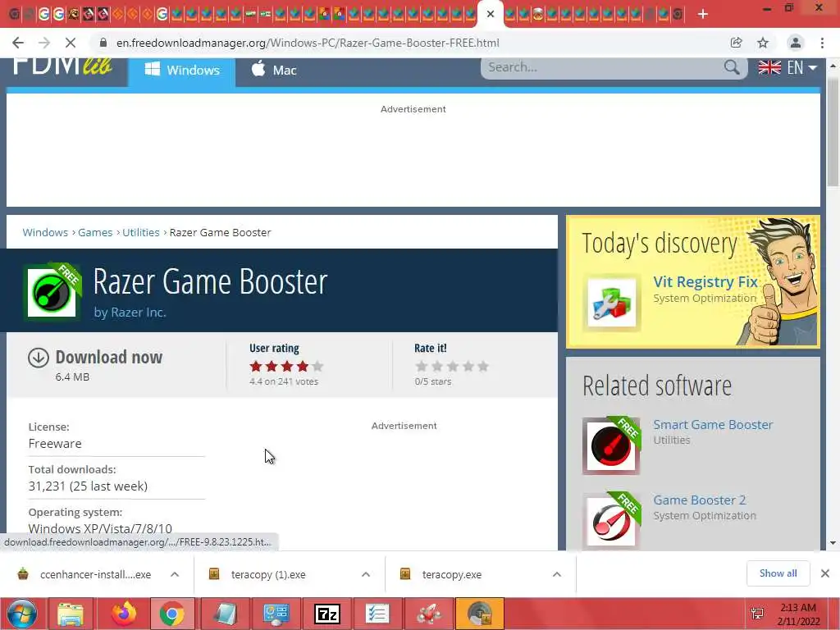Open the Vit Registry Fix link
Screen dimensions: 840x630
705,282
